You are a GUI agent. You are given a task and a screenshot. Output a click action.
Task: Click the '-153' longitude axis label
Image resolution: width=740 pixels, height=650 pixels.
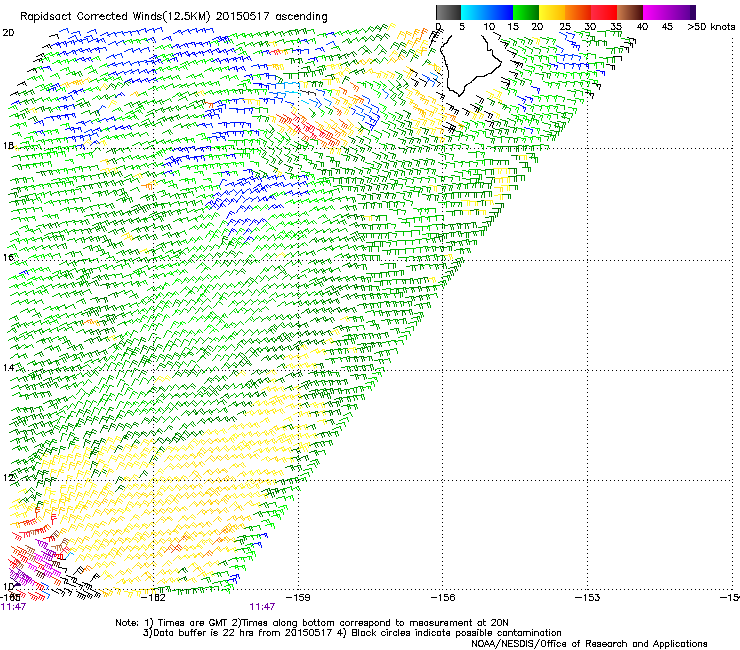tap(588, 598)
